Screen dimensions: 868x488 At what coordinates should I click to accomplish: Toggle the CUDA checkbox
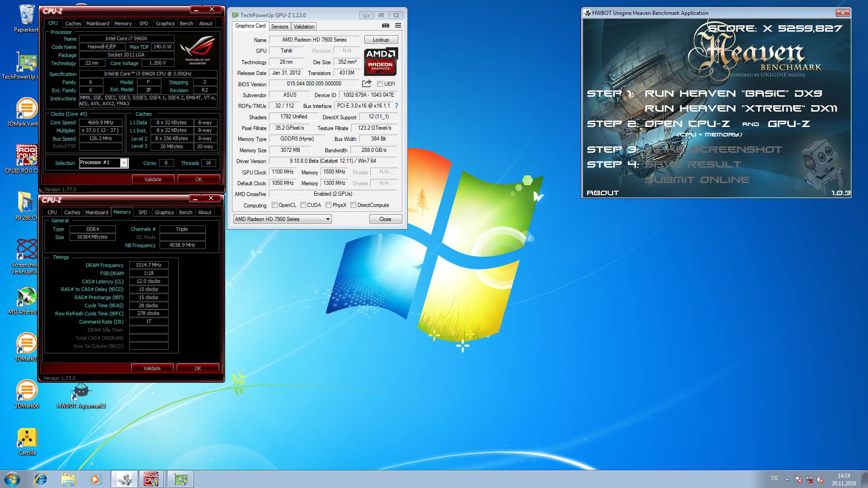tap(303, 205)
